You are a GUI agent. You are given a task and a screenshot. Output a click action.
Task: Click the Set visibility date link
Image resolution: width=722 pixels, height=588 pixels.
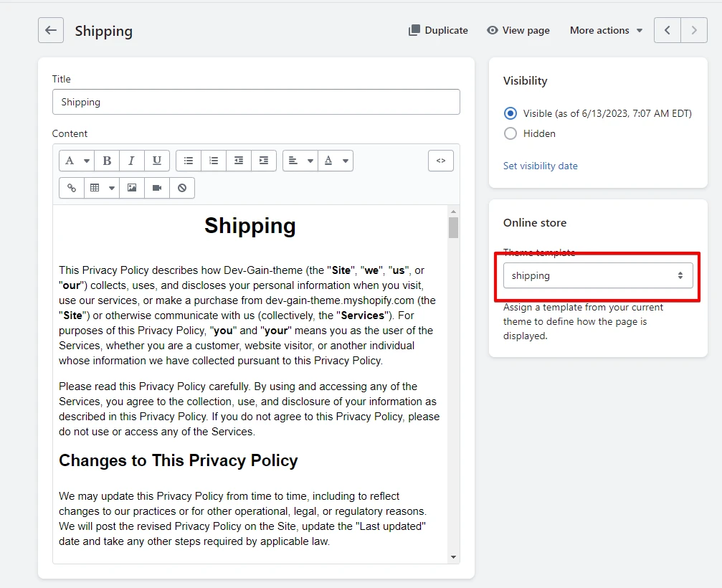point(540,166)
